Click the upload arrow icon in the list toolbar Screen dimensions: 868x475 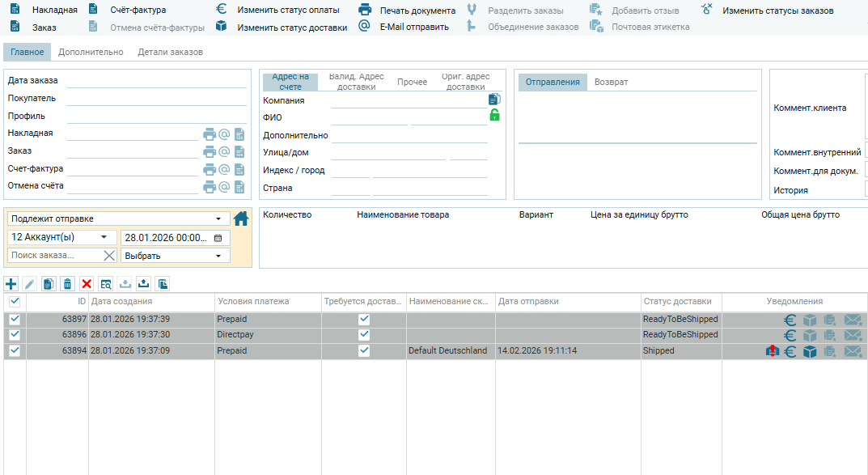point(143,284)
